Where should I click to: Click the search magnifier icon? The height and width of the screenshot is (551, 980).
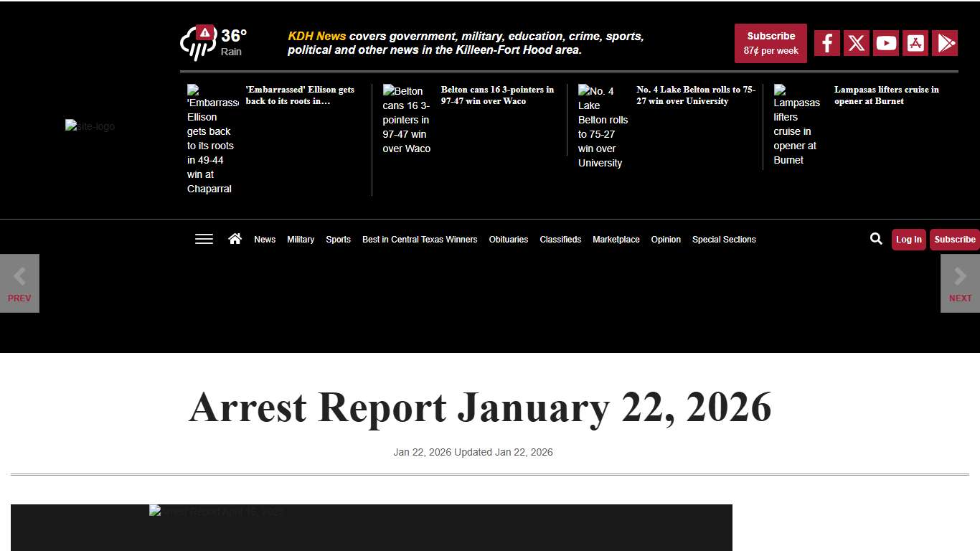click(x=876, y=238)
